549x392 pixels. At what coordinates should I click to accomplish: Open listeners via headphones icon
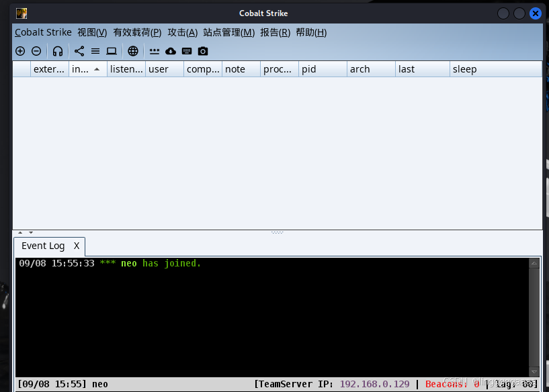click(58, 51)
